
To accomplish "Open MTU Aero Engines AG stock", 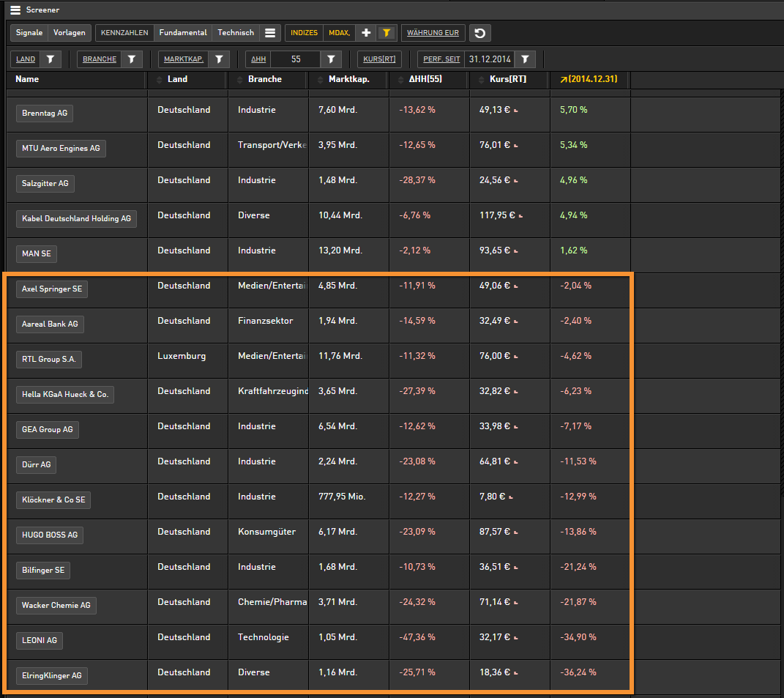I will click(61, 148).
